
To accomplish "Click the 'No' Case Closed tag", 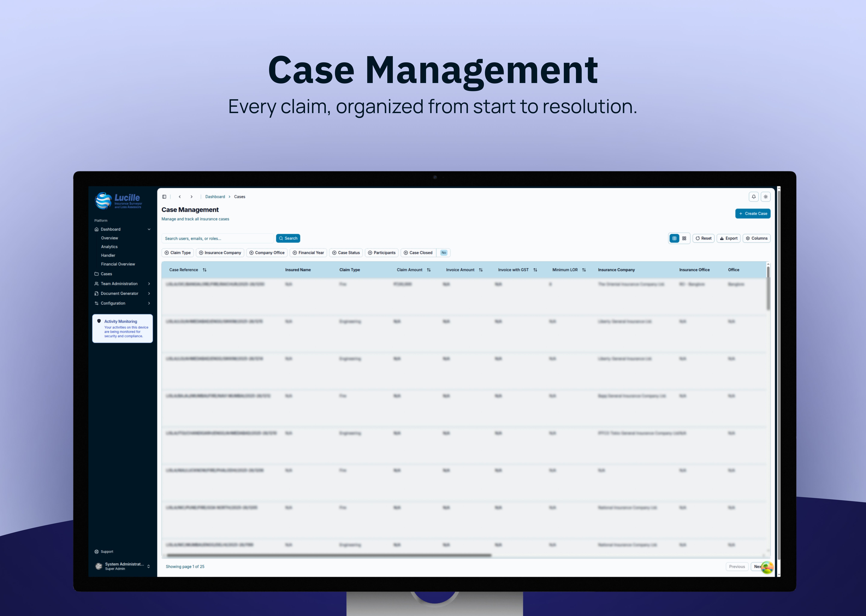I will click(444, 253).
